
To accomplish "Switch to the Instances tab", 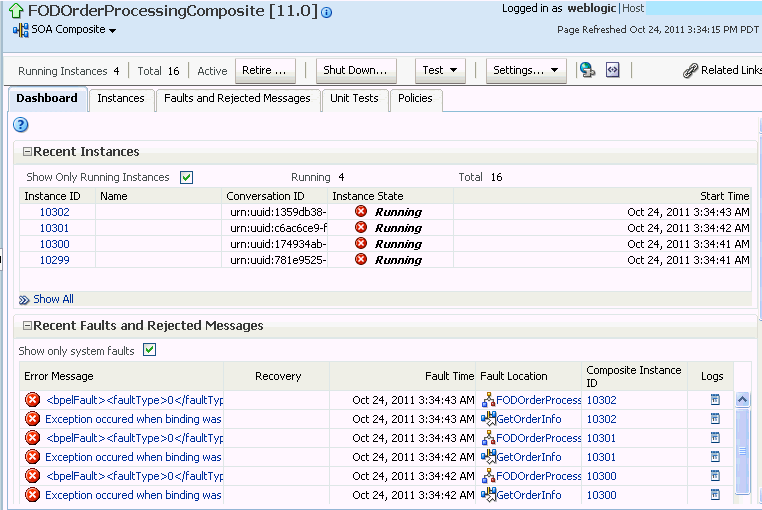I will 121,98.
